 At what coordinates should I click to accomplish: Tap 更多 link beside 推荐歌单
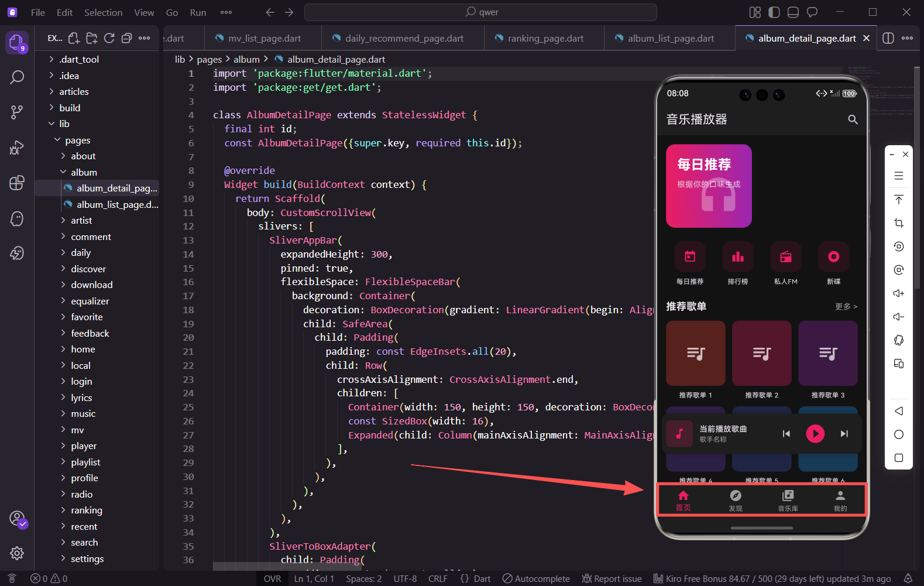[846, 307]
